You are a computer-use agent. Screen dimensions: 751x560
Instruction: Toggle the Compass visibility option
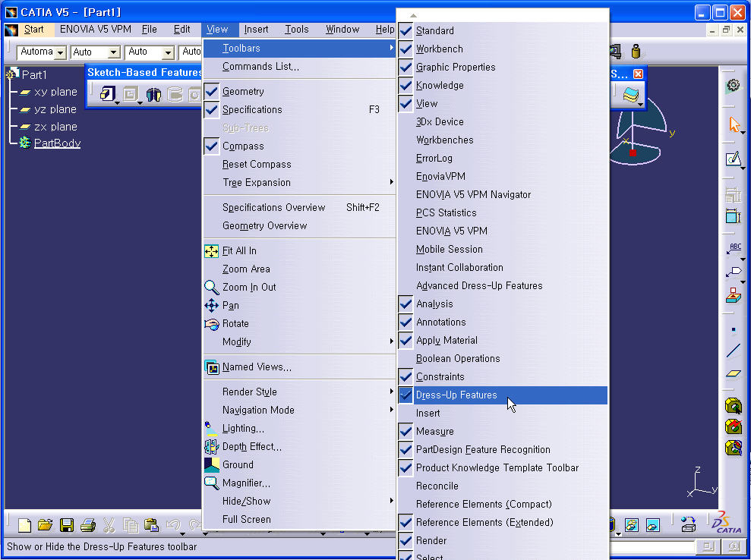(x=243, y=146)
